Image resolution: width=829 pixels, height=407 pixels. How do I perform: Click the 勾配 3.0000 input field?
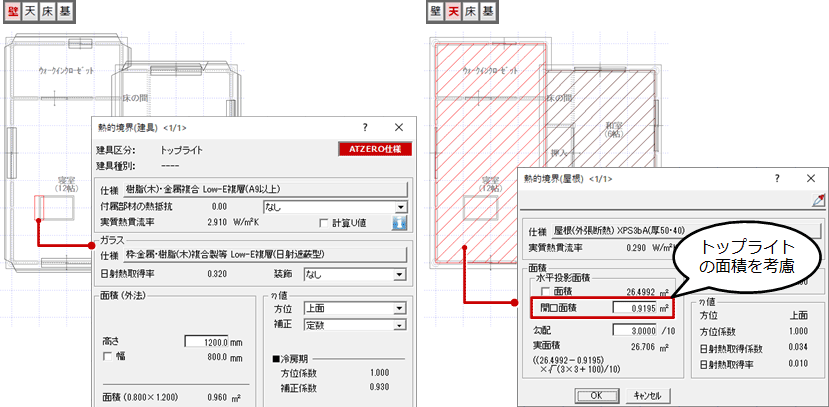point(634,330)
